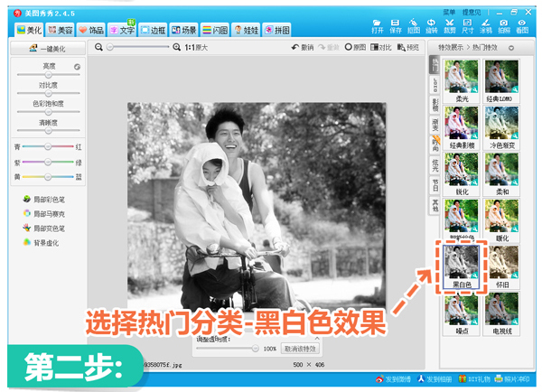Open the 尺寸 (Resize) tool
Viewport: 542px width, 392px height.
(x=467, y=23)
